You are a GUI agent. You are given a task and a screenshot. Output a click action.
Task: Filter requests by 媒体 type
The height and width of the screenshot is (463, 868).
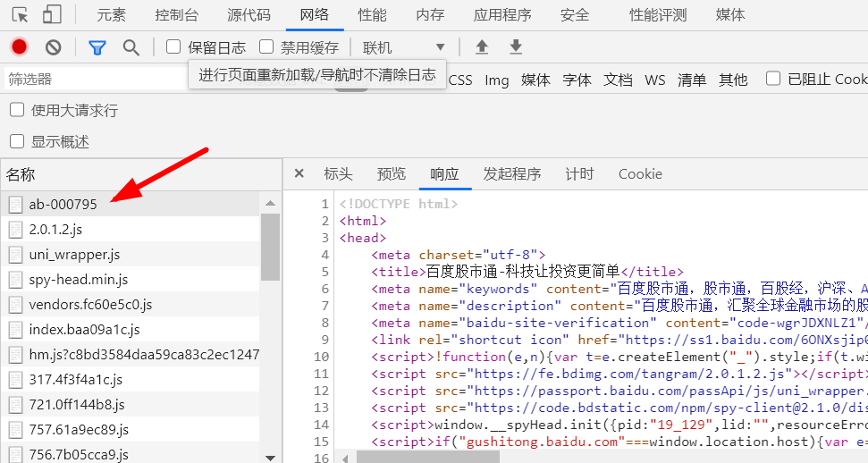click(x=535, y=80)
